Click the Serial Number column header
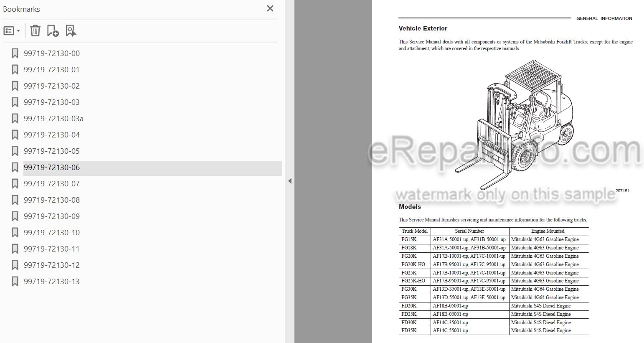 click(470, 231)
